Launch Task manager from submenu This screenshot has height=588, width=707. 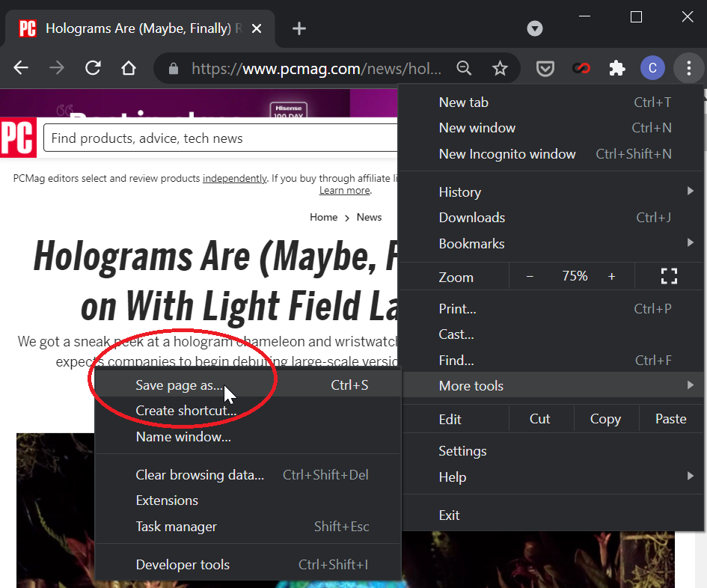pyautogui.click(x=248, y=526)
